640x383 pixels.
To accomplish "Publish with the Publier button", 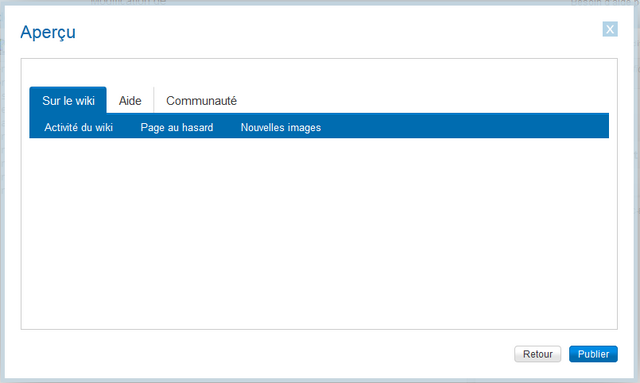I will [593, 354].
